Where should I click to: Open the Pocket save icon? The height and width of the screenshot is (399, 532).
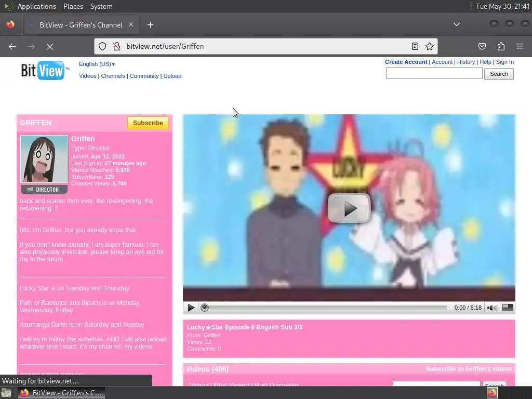coord(482,46)
